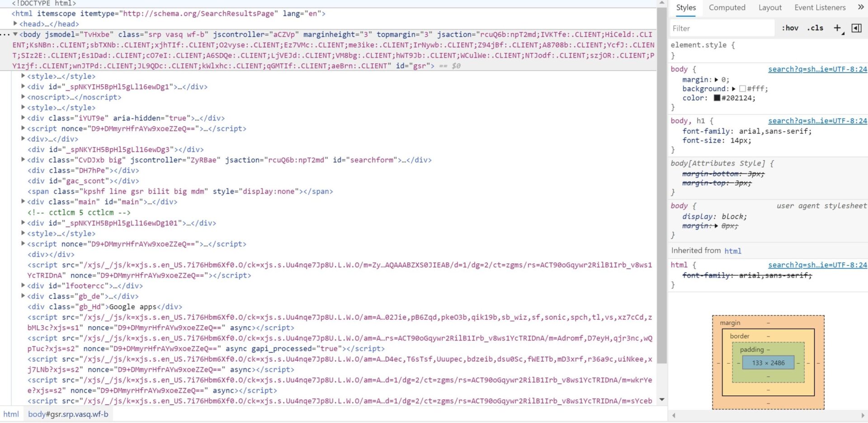Click the DOM tree vertical scrollbar thumb
Viewport: 868px width, 423px height.
pos(662,185)
